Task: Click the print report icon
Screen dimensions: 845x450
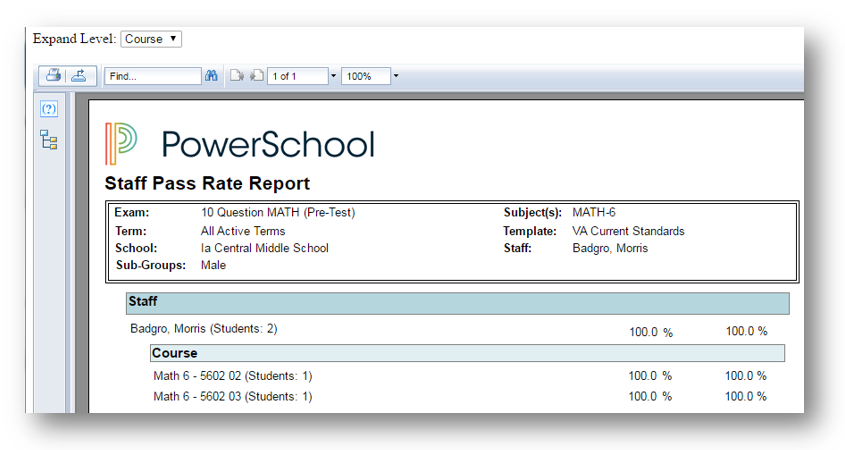Action: point(53,75)
